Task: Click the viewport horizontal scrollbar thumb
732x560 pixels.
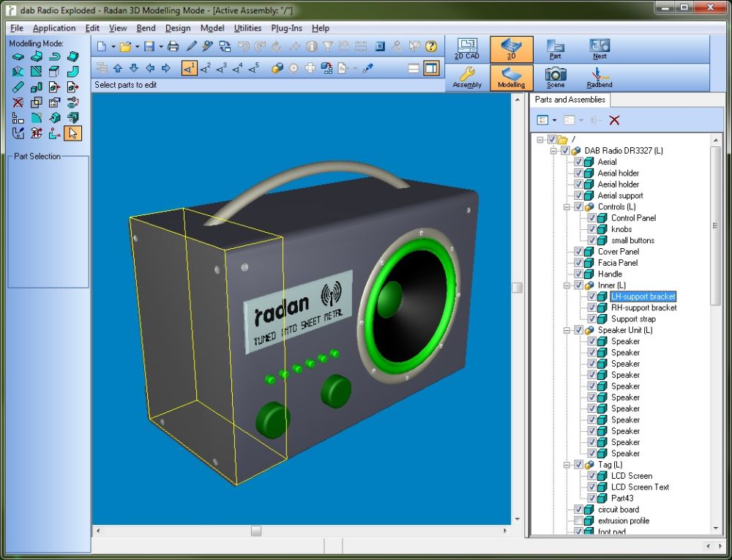Action: pyautogui.click(x=255, y=531)
